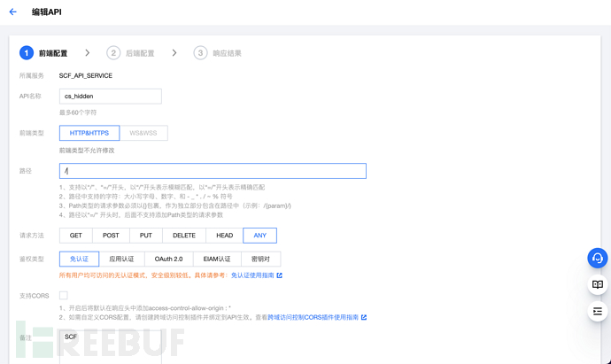This screenshot has height=364, width=611.
Task: Choose ANY request method
Action: tap(260, 236)
